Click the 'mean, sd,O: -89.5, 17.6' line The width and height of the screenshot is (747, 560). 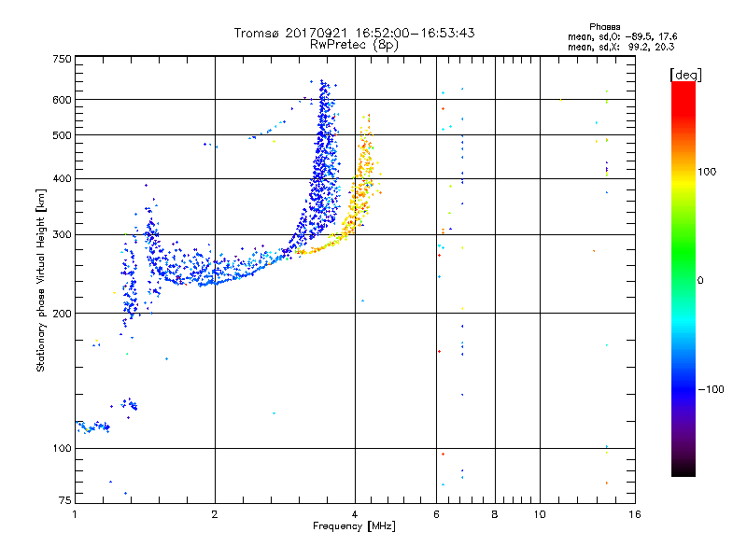[x=622, y=36]
